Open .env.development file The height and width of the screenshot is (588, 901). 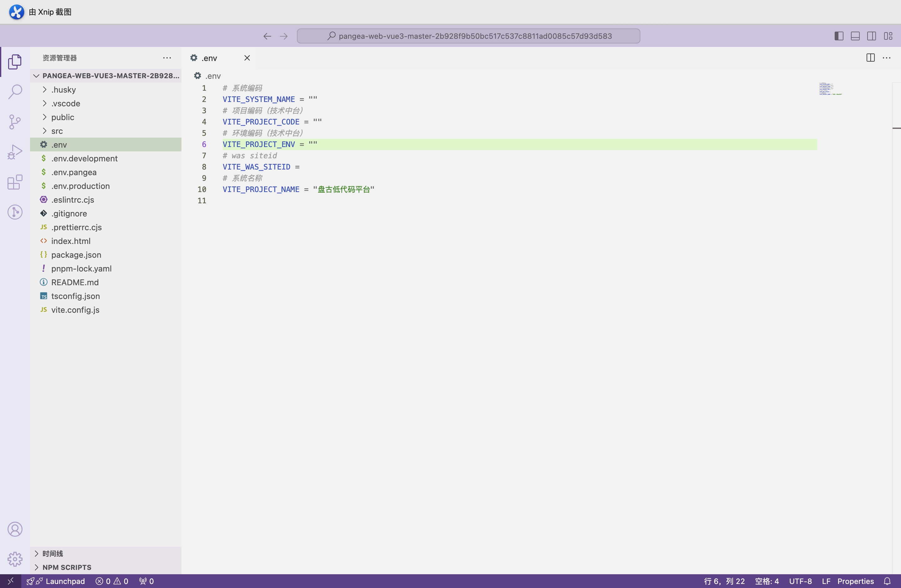tap(106, 159)
